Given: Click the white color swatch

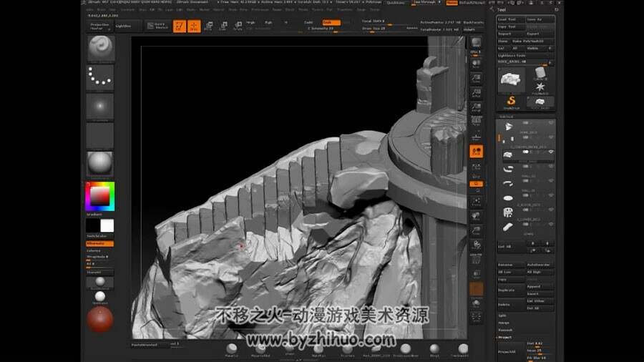Looking at the screenshot, I should pos(107,225).
